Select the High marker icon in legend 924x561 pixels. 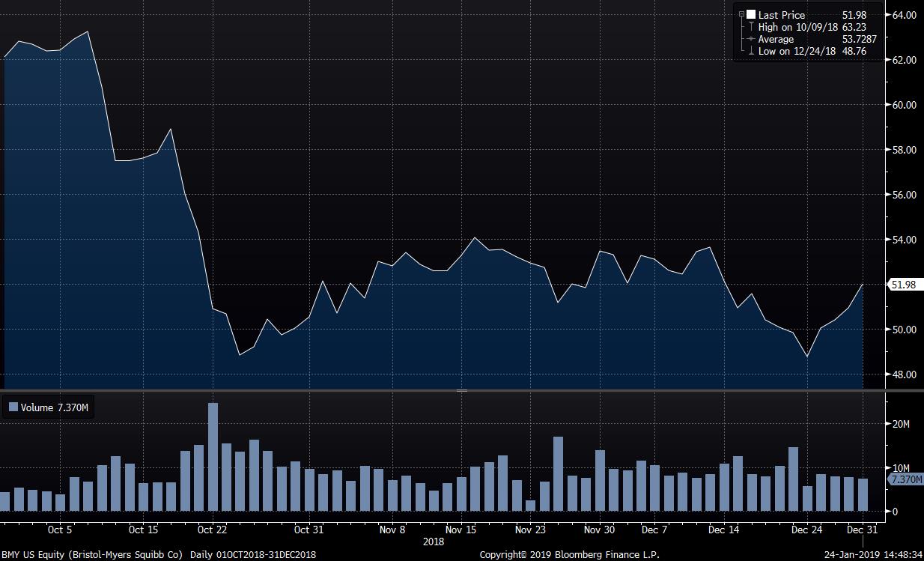point(750,27)
